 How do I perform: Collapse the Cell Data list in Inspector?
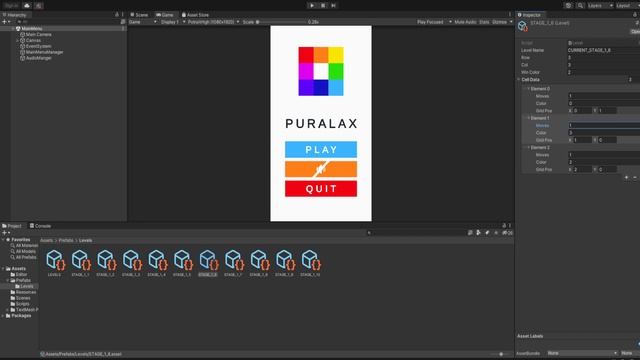[519, 80]
